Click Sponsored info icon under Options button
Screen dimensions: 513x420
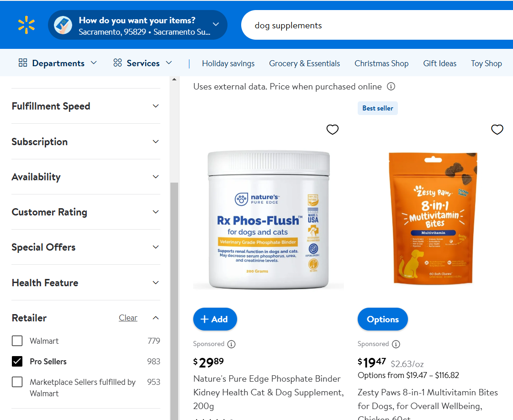(396, 344)
